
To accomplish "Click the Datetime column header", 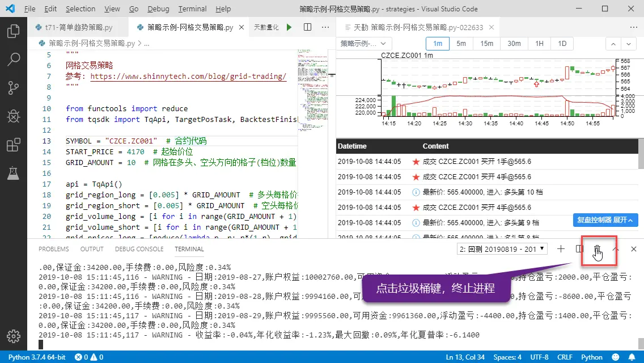I will 352,146.
